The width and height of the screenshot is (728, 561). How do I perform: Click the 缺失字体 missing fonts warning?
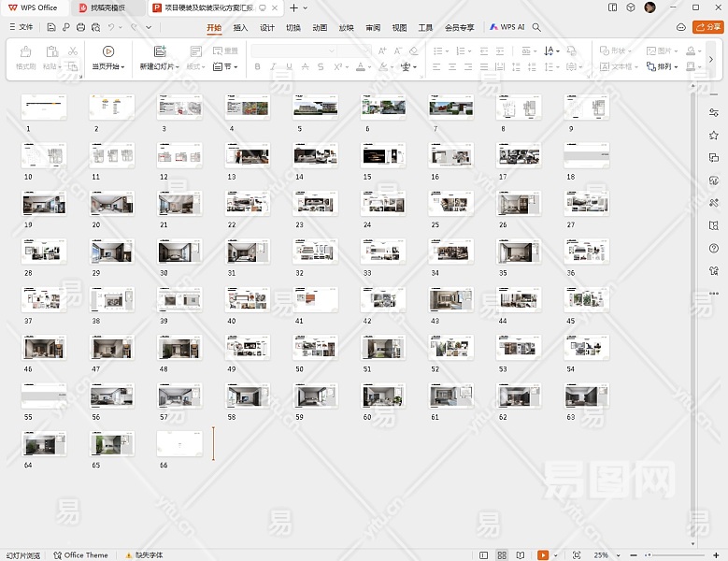[x=144, y=555]
